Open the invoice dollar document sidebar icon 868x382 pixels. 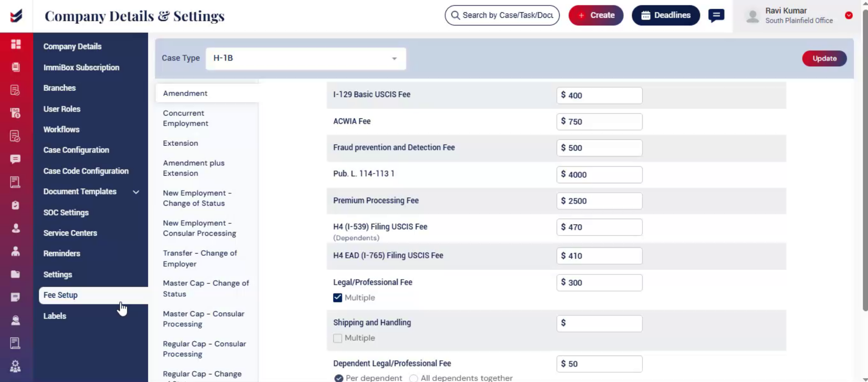point(15,113)
